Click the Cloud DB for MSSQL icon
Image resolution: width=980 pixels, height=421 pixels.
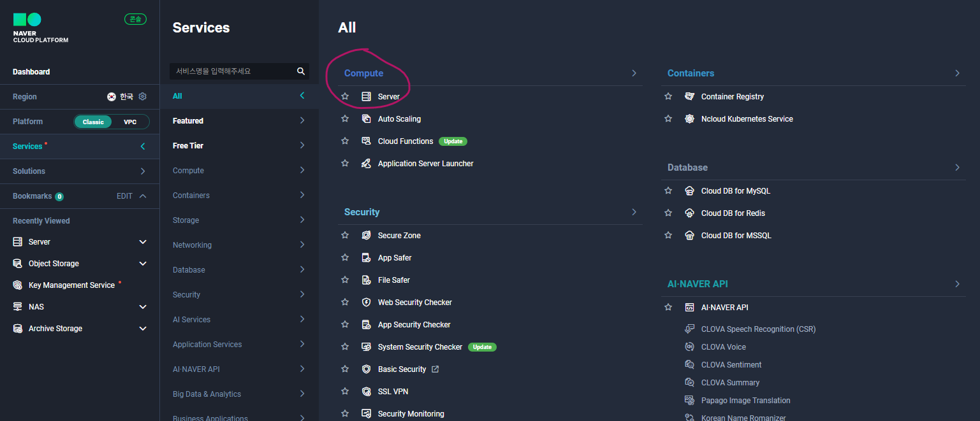click(689, 236)
